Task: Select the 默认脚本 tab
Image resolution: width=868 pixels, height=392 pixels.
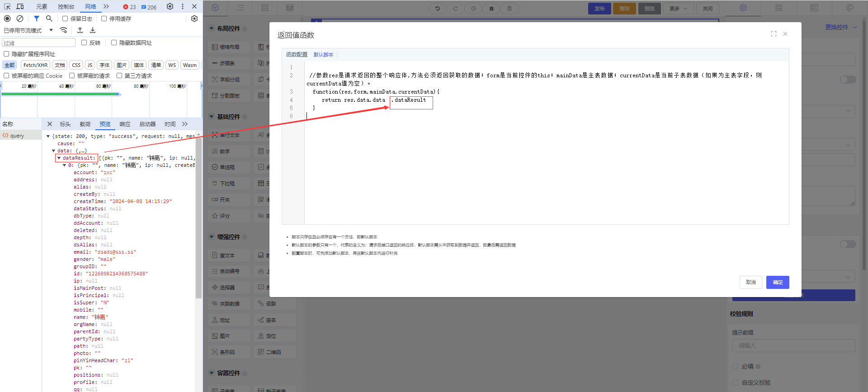Action: (x=323, y=55)
